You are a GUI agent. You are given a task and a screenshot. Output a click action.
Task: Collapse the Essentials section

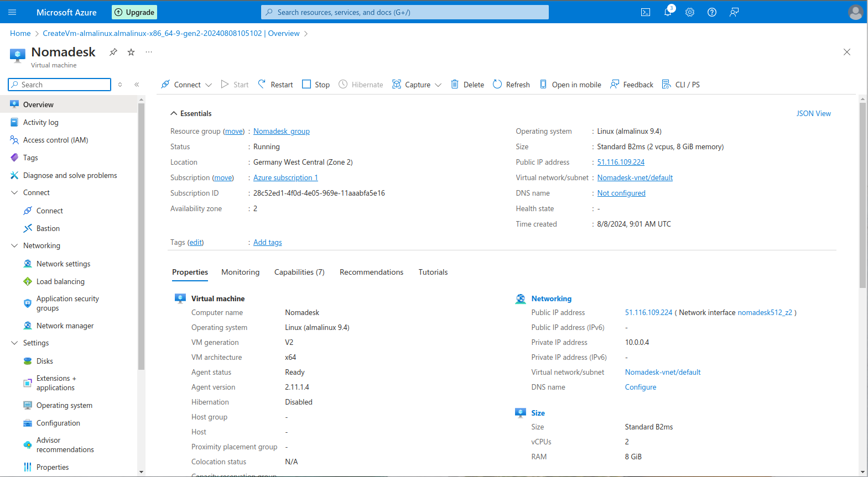191,113
